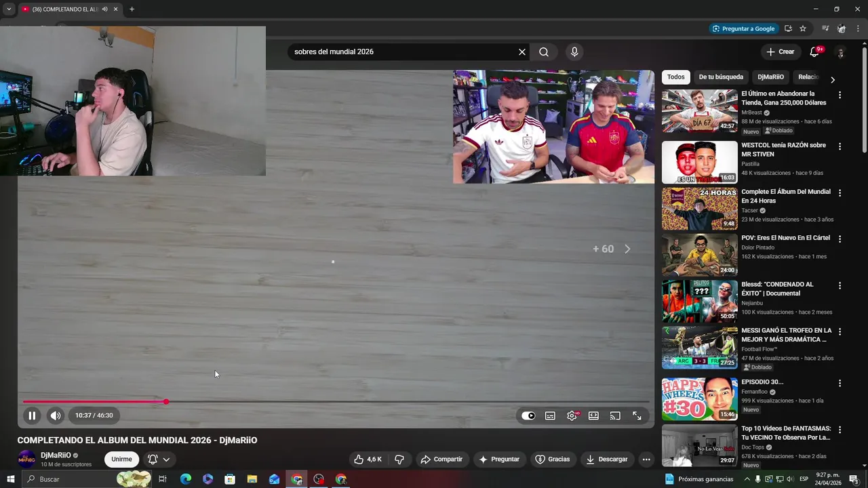This screenshot has height=488, width=868.
Task: Turn on subtitles with the captions button
Action: point(550,416)
